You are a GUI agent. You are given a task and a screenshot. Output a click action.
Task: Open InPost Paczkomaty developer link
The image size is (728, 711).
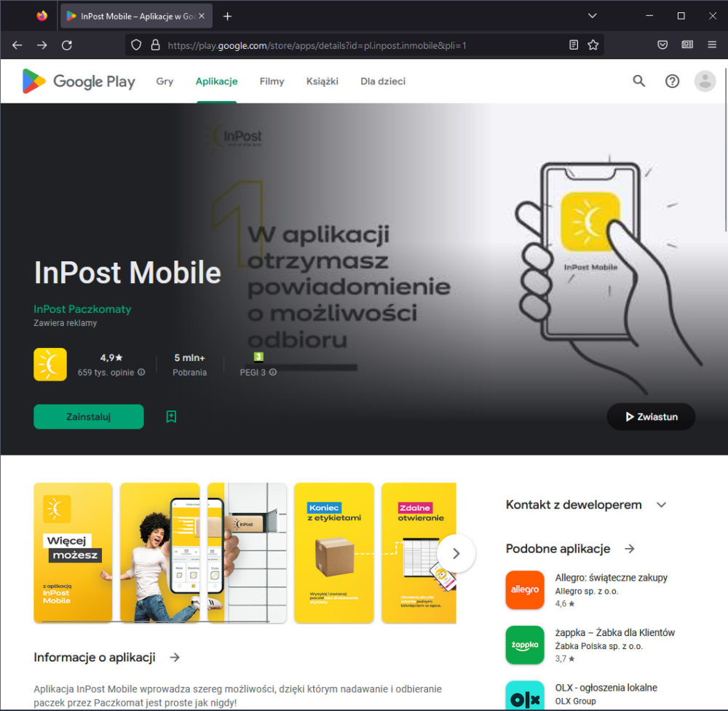pyautogui.click(x=82, y=309)
